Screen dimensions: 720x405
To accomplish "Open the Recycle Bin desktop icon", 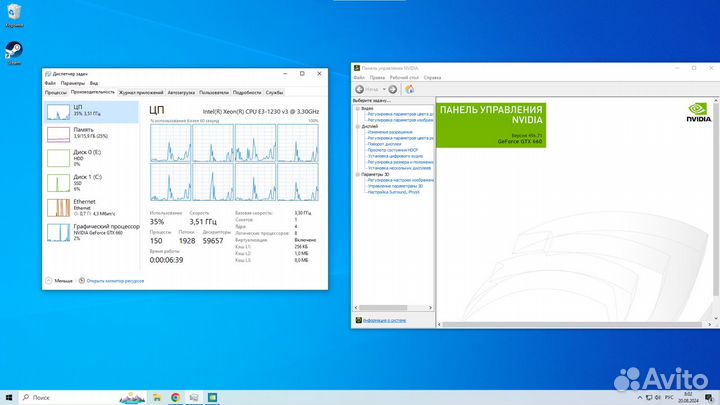I will coord(14,15).
